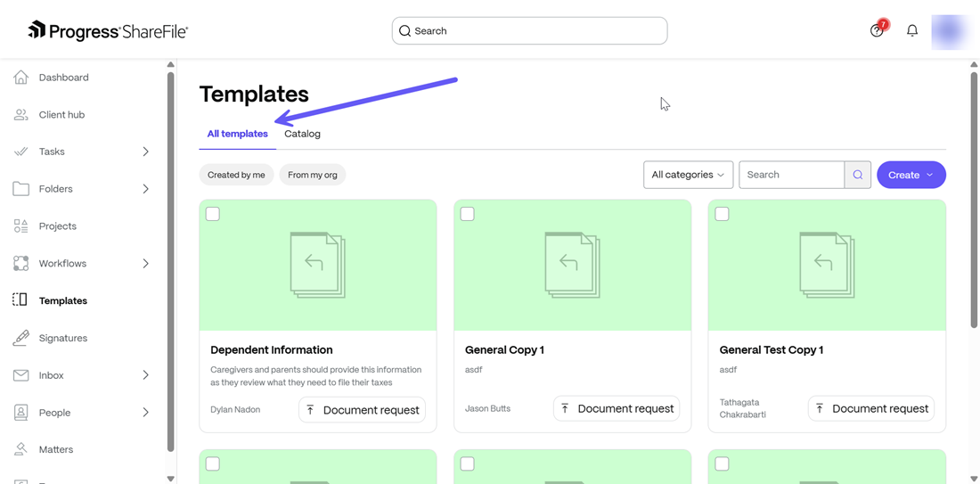This screenshot has height=484, width=980.
Task: Click the author name Dylan Nadon
Action: coord(235,410)
